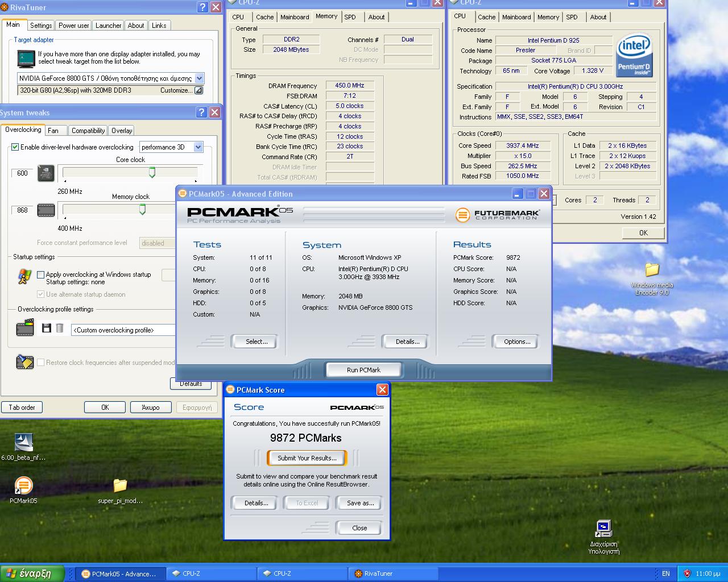Click the delete overclocking profile trash icon
The width and height of the screenshot is (728, 582).
59,328
